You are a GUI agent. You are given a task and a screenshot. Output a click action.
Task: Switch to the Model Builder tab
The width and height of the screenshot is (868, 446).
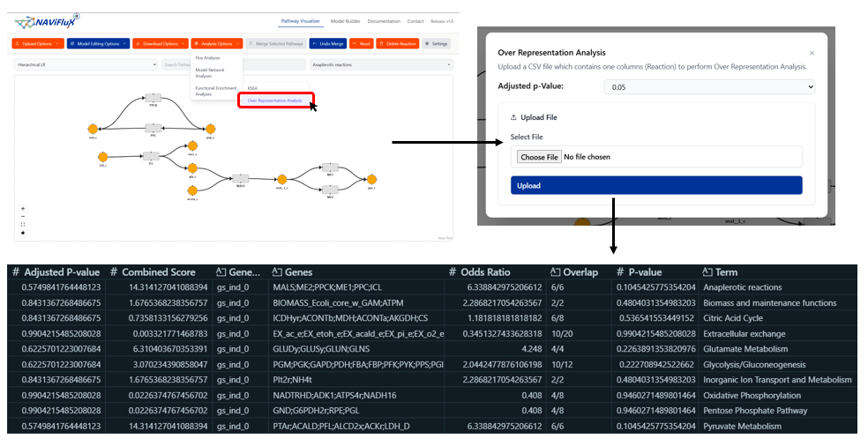[x=345, y=20]
